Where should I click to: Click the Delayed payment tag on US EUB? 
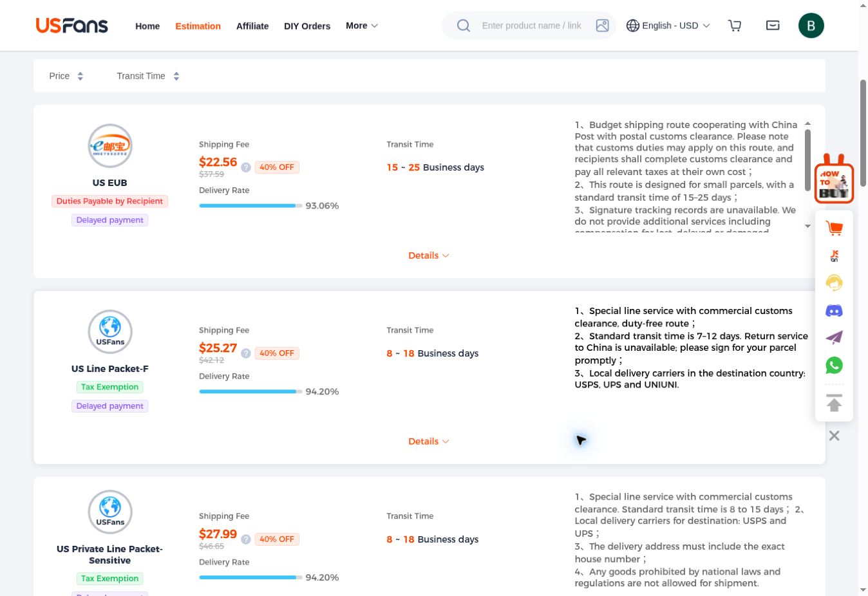110,220
